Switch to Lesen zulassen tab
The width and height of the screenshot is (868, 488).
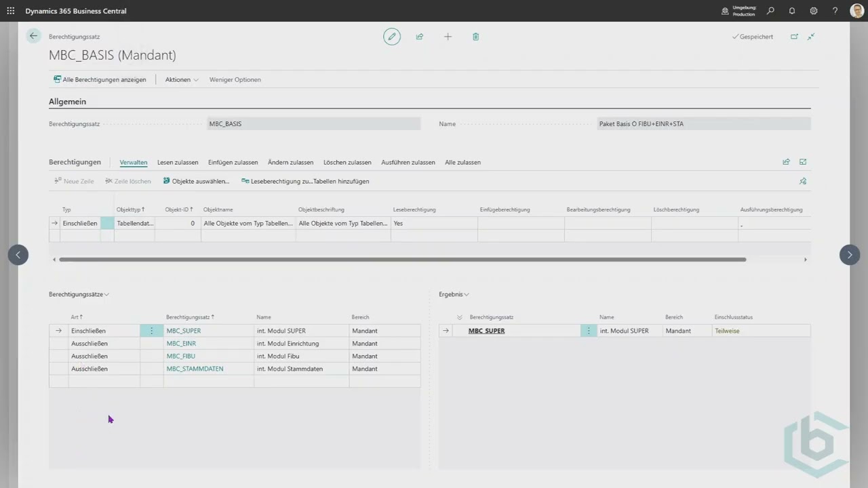click(x=178, y=162)
